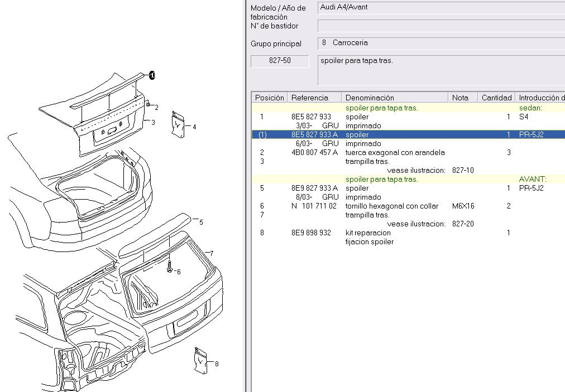Select callout 4 next to the upper repair kit bag
Viewport: 565px width, 392px height.
coord(195,127)
